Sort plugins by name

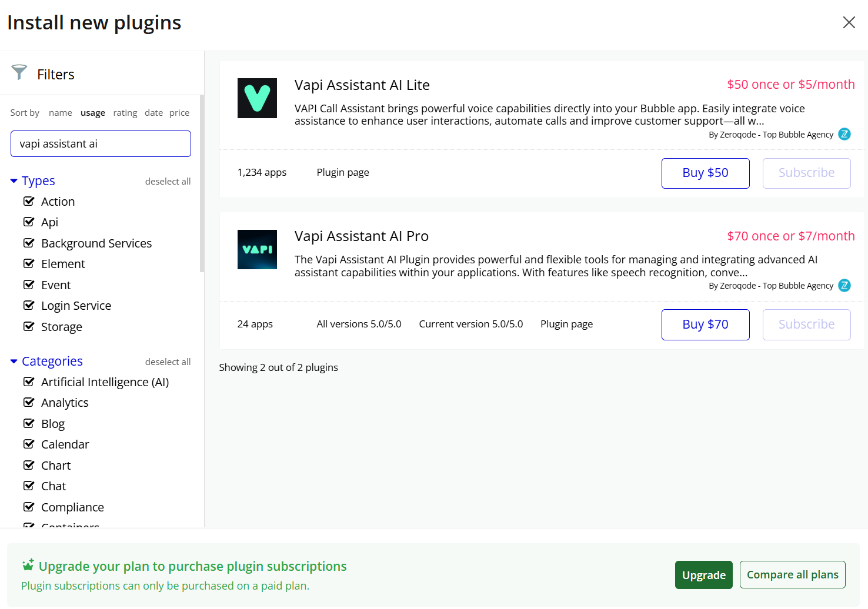61,113
